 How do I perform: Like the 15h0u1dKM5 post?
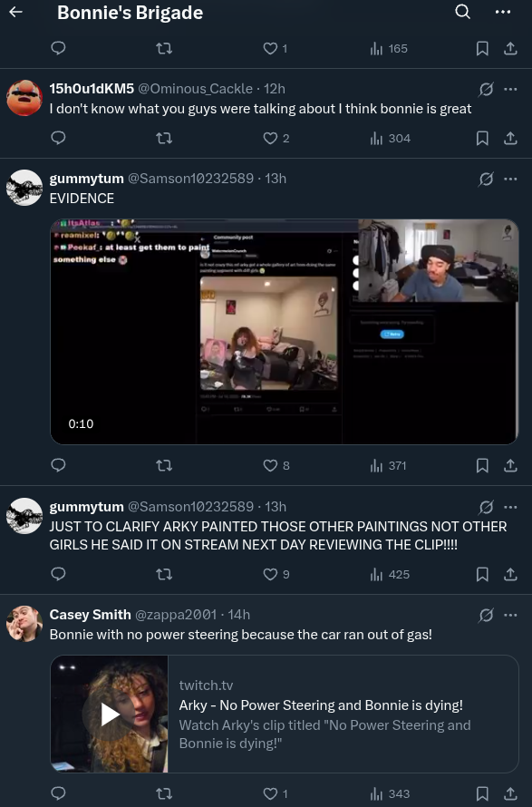coord(276,138)
